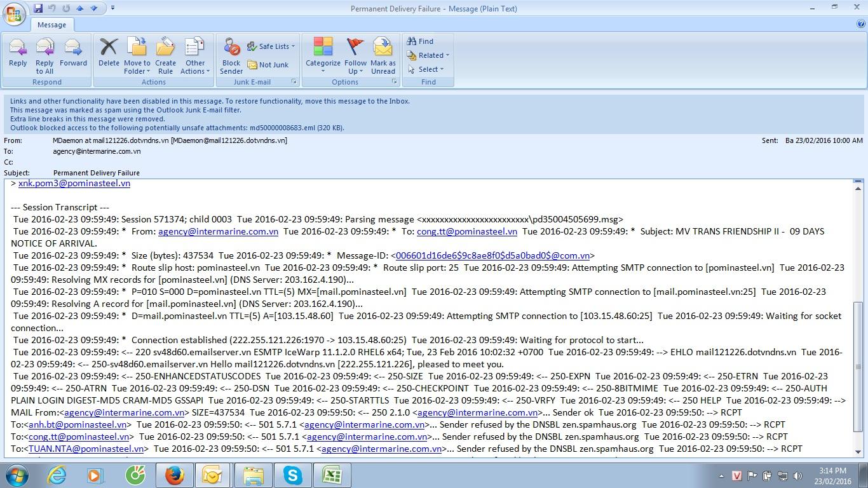Click Reply to All in Respond group
The width and height of the screenshot is (868, 488).
pyautogui.click(x=44, y=56)
